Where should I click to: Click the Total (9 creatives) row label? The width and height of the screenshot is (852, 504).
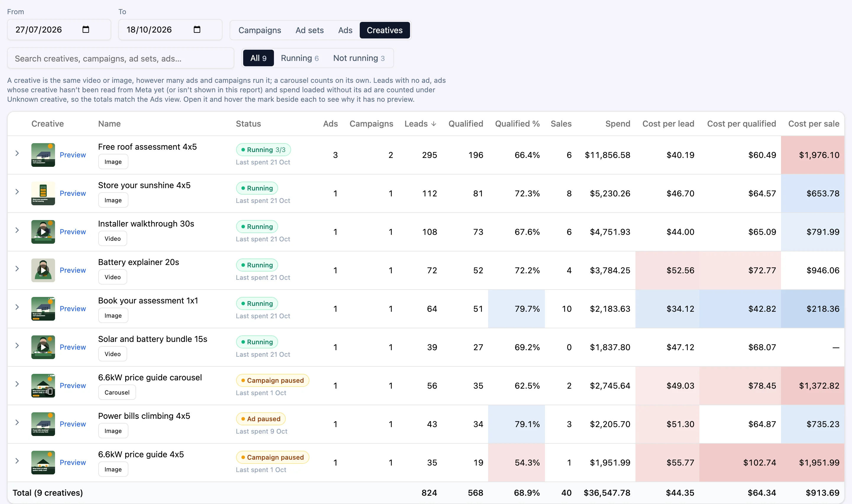coord(48,493)
